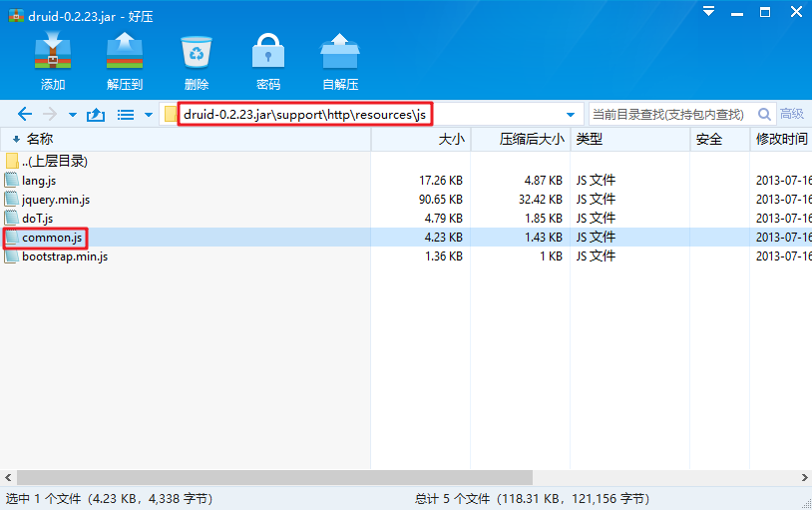Screen dimensions: 812x510
Task: Click the scrollbar left arrow
Action: click(x=8, y=477)
